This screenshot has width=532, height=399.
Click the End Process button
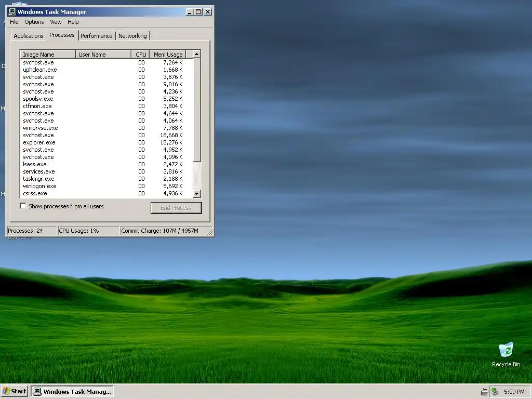176,208
